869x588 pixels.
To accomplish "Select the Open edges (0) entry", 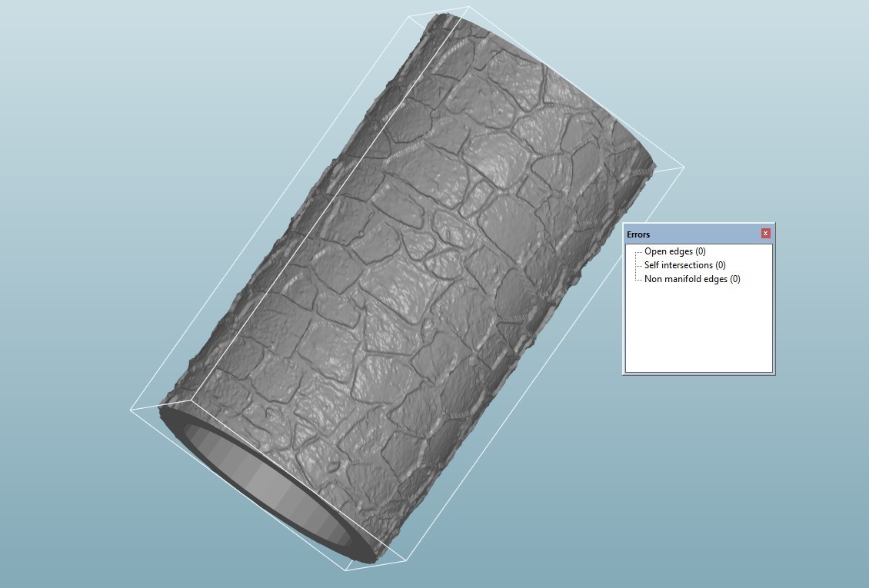I will point(674,251).
